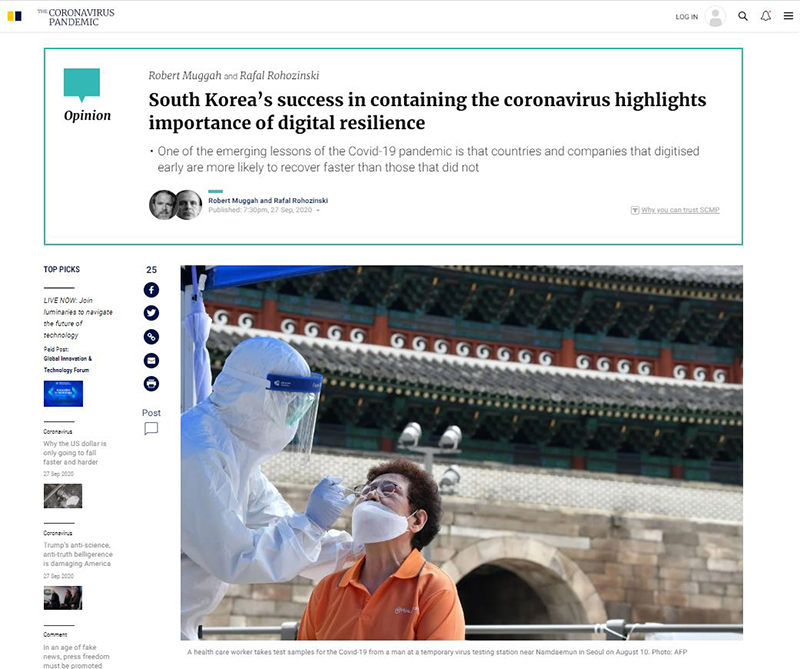
Task: Click the Trump article thumbnail
Action: tap(63, 598)
